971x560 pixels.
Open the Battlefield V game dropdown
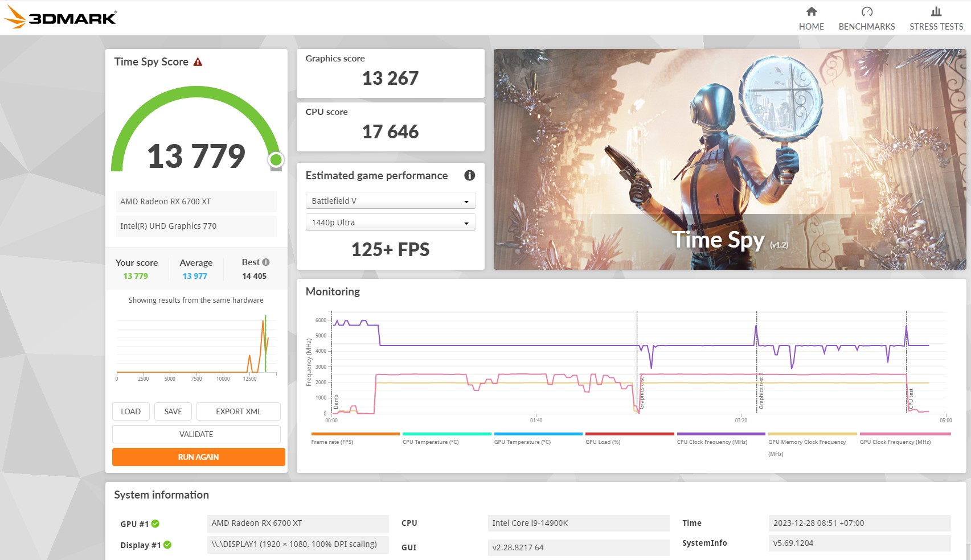point(390,201)
